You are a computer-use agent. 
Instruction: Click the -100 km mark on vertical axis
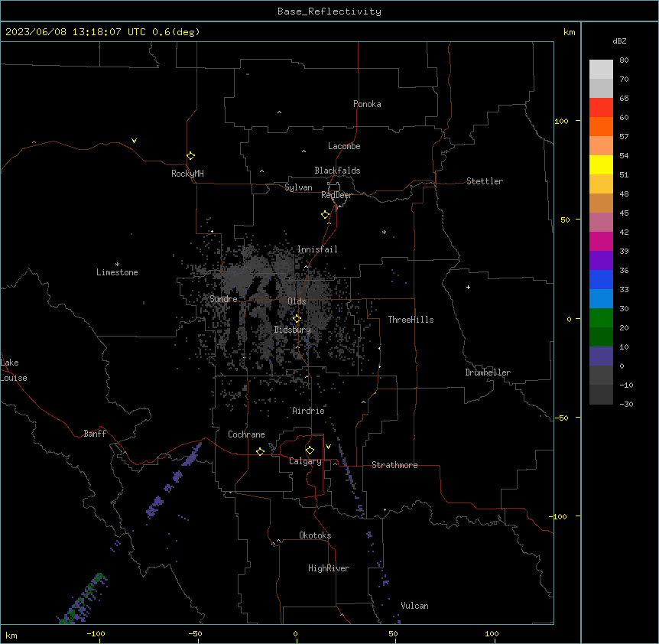pyautogui.click(x=558, y=516)
